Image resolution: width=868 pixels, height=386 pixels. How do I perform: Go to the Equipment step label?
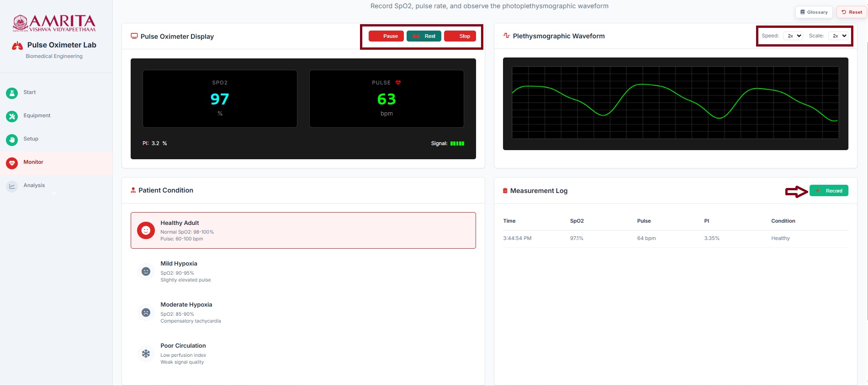(37, 115)
